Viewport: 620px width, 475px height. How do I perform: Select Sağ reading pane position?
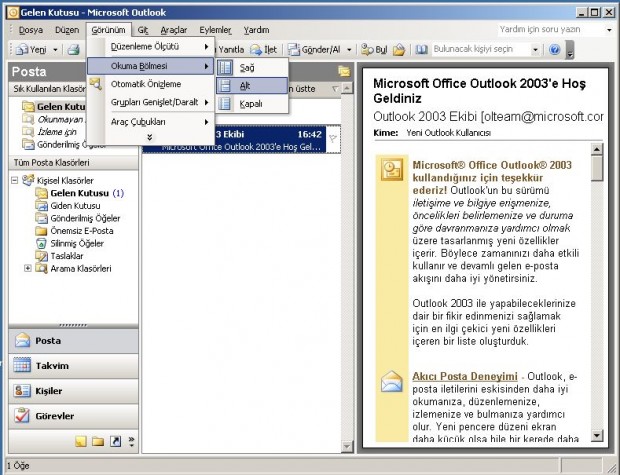click(x=252, y=68)
